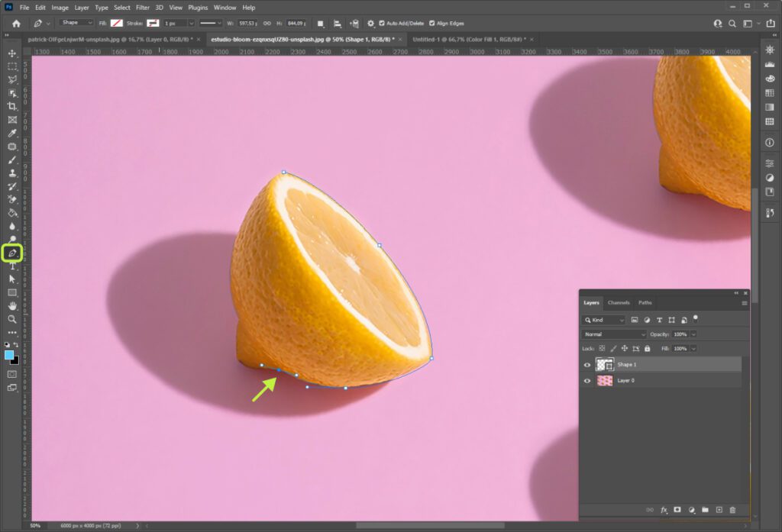Add a layer style with fx button
782x532 pixels.
[664, 510]
